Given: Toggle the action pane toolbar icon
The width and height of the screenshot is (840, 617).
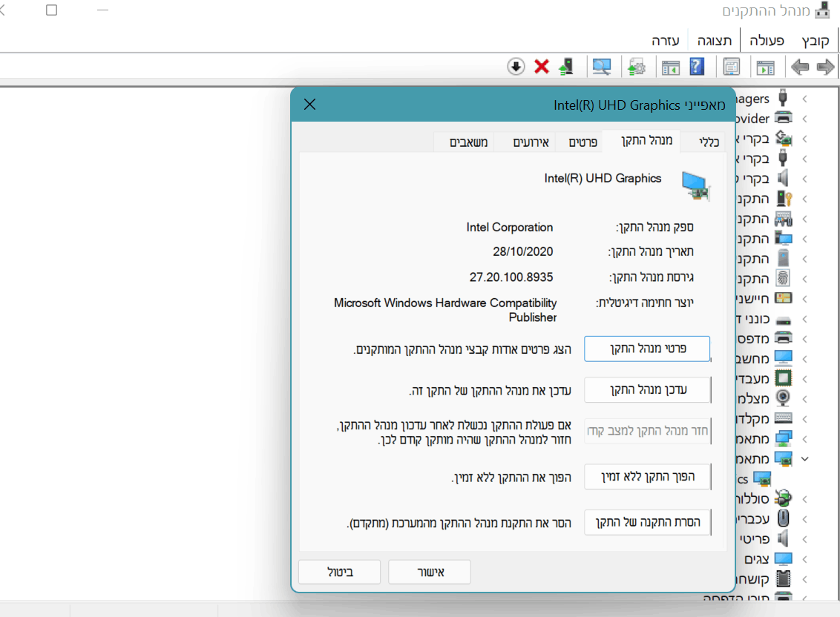Looking at the screenshot, I should pos(671,67).
